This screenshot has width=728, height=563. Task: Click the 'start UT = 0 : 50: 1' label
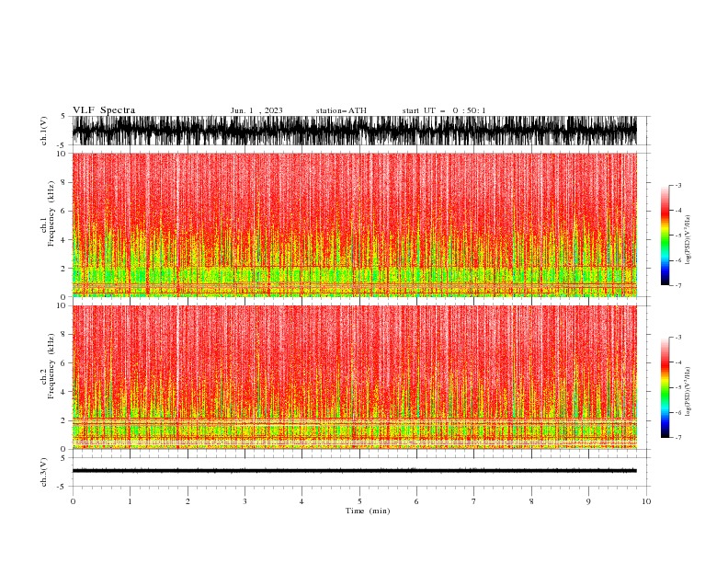444,110
